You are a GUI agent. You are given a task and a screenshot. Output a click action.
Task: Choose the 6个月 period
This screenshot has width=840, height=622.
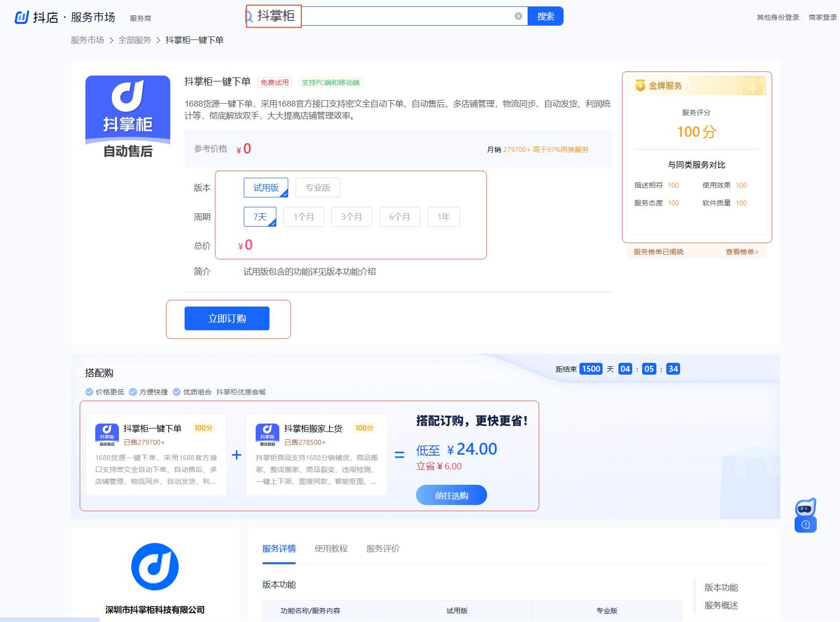click(400, 217)
